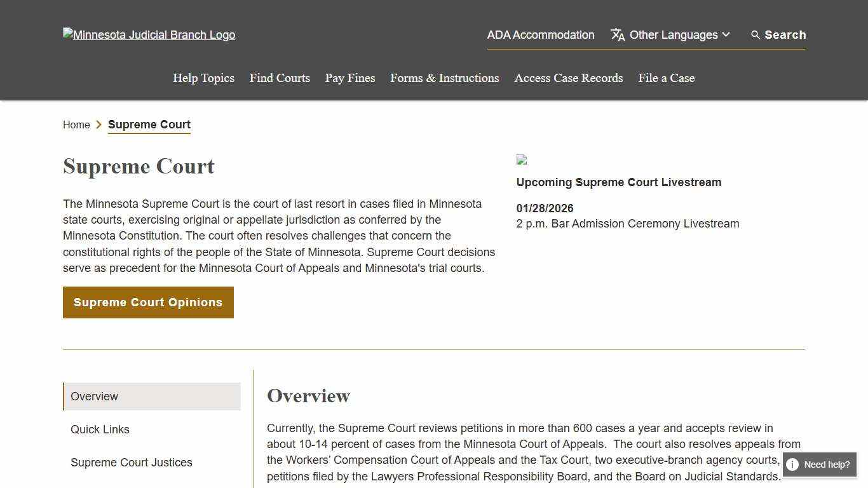Select the Forms & Instructions navigation item
868x488 pixels.
click(444, 78)
